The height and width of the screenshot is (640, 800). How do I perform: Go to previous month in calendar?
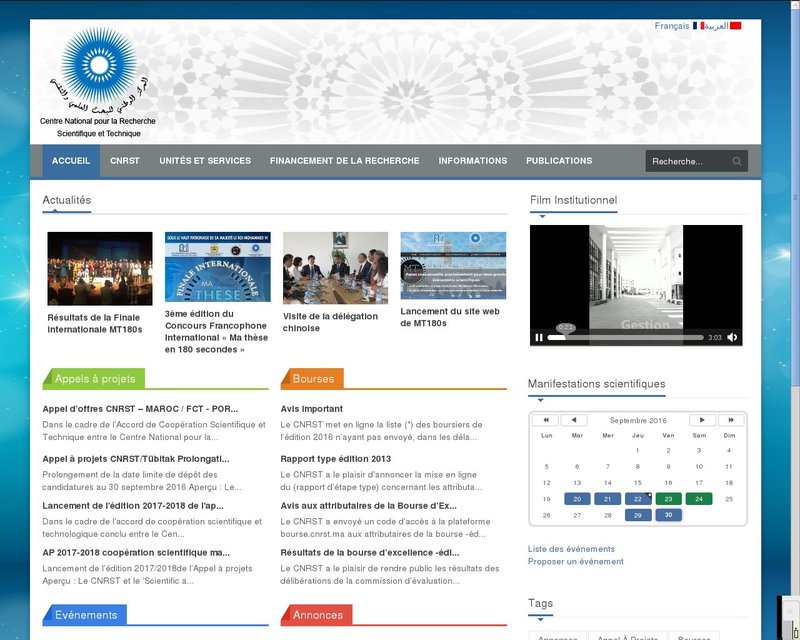pos(574,420)
